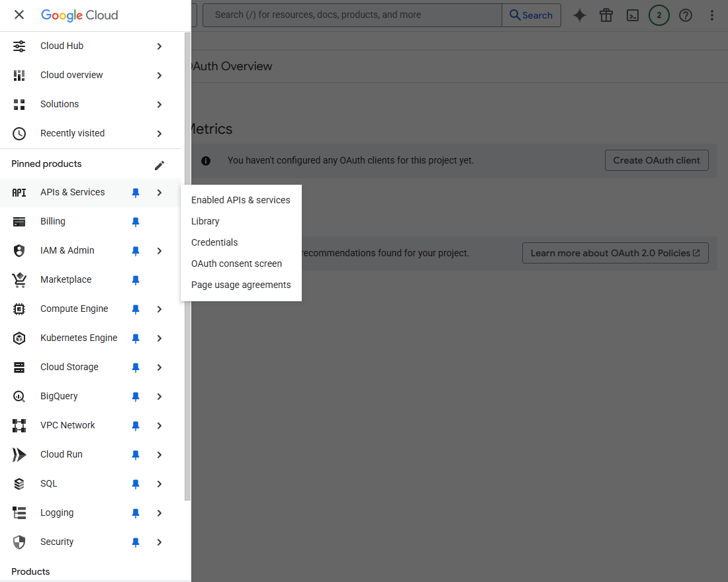Open the three-dot settings menu
Image resolution: width=728 pixels, height=582 pixels.
tap(711, 15)
